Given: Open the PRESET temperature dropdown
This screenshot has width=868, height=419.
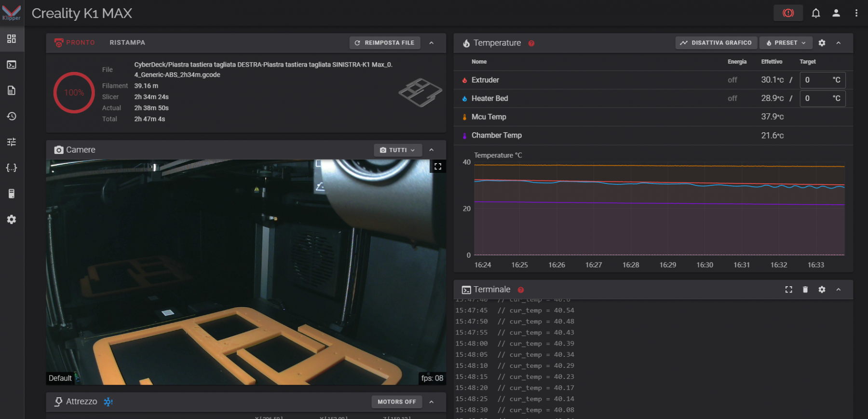Looking at the screenshot, I should 786,43.
